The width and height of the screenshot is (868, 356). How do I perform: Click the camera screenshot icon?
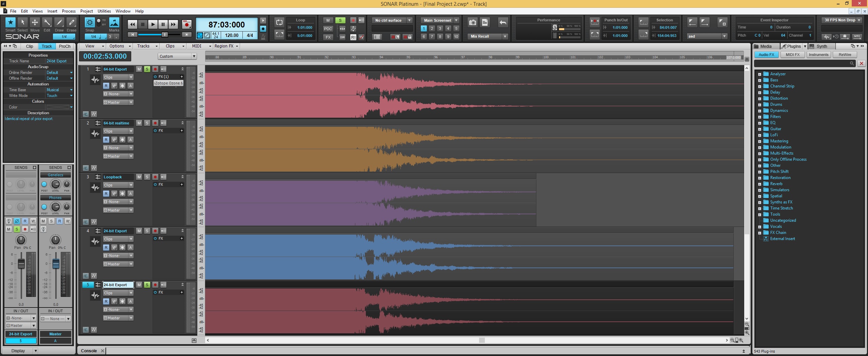point(472,23)
